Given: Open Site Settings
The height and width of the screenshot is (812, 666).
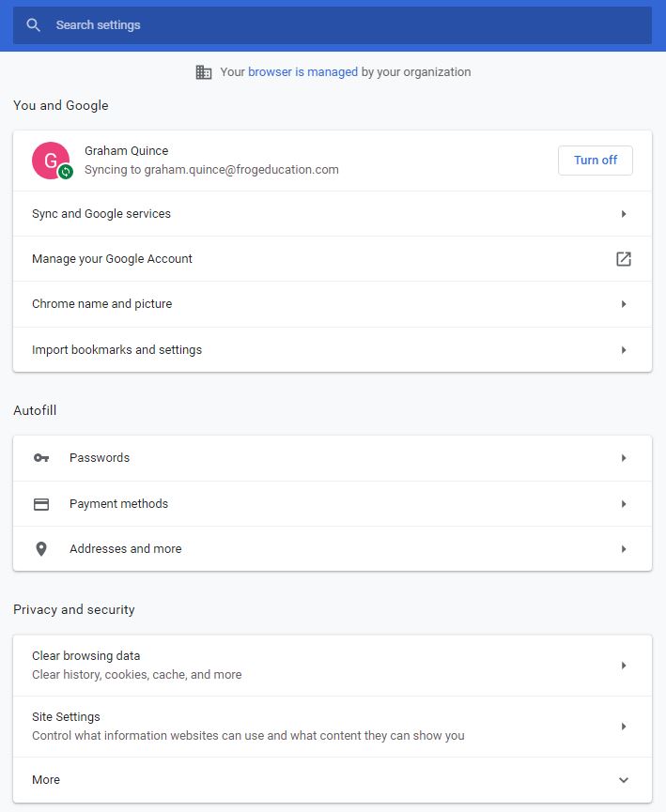Looking at the screenshot, I should [x=333, y=727].
